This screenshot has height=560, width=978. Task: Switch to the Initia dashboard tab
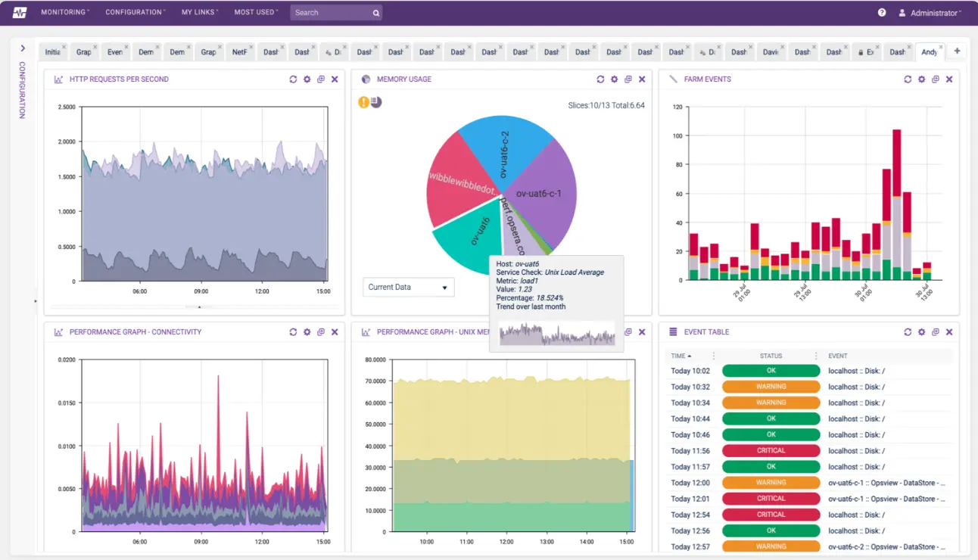point(52,52)
